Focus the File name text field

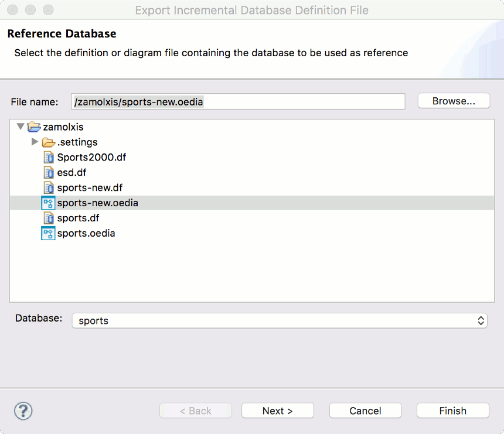[x=238, y=101]
